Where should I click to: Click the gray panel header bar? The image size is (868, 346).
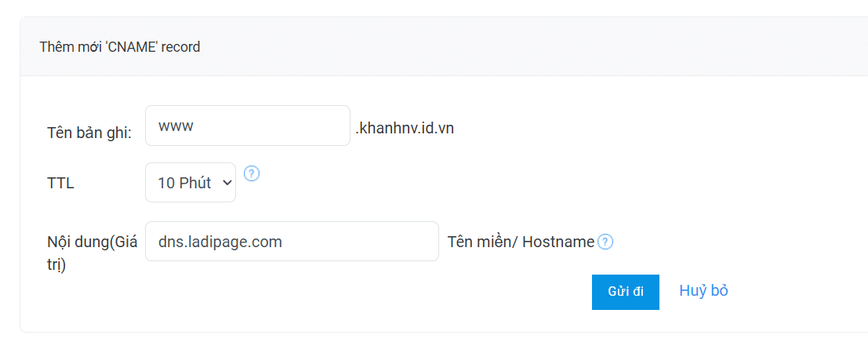(510, 47)
